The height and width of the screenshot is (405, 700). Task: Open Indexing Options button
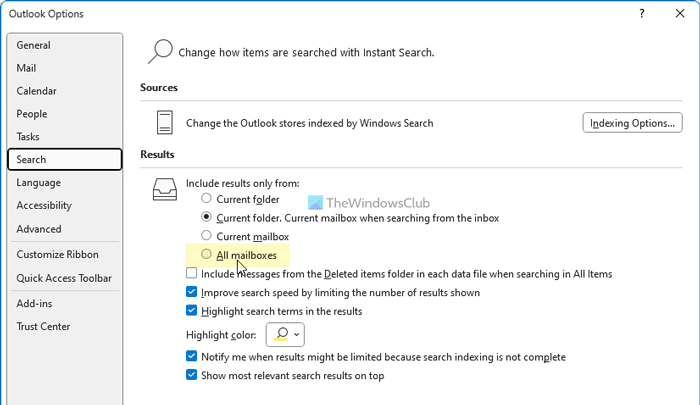click(632, 123)
